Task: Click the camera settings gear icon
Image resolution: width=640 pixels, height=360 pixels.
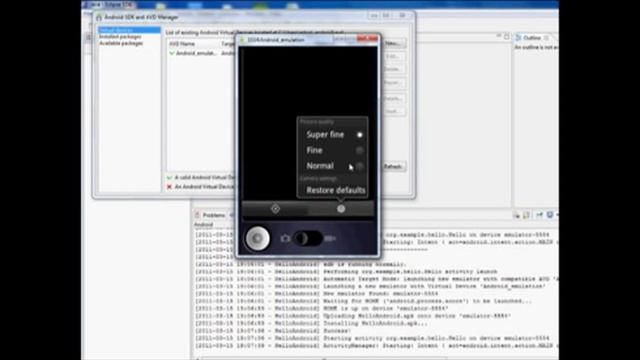Action: (x=341, y=209)
